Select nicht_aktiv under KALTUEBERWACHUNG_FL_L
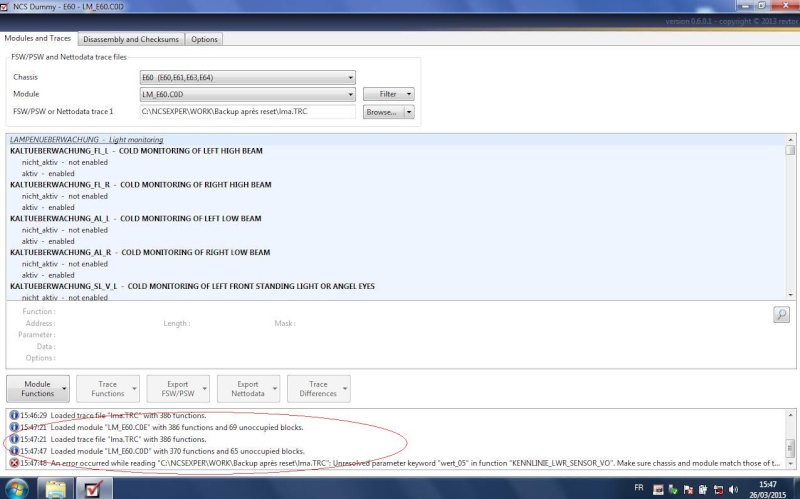Screen dimensions: 800x499 tap(65, 162)
